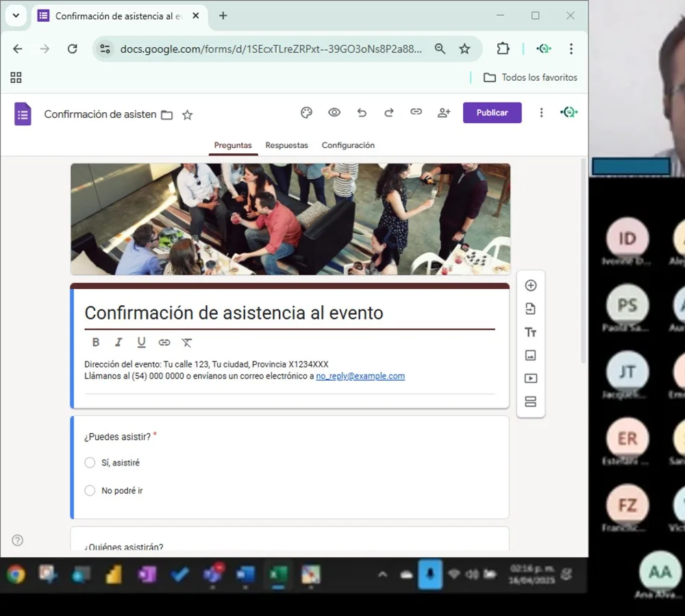The width and height of the screenshot is (685, 616).
Task: Select the "No podré ir" radio option
Action: 90,491
